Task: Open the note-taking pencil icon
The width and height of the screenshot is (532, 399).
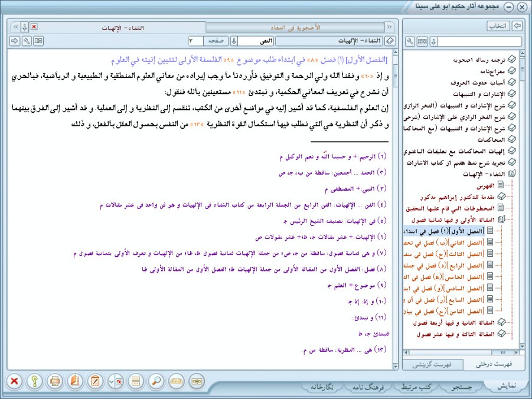Action: [96, 381]
